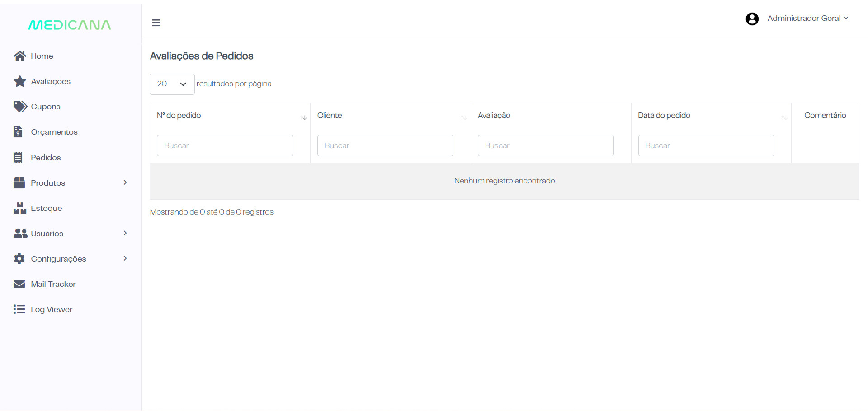Expand the Usuários submenu
Screen dimensions: 868x411
coord(125,233)
